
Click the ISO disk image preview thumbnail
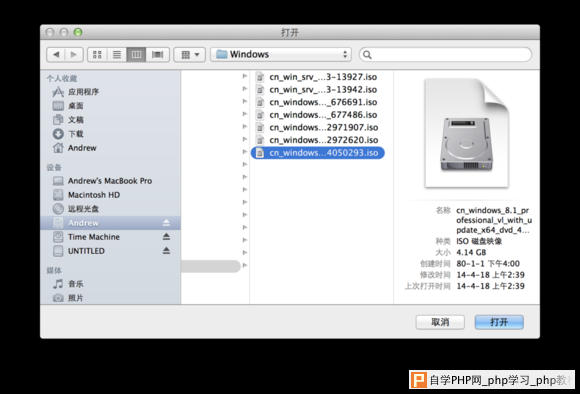[467, 133]
